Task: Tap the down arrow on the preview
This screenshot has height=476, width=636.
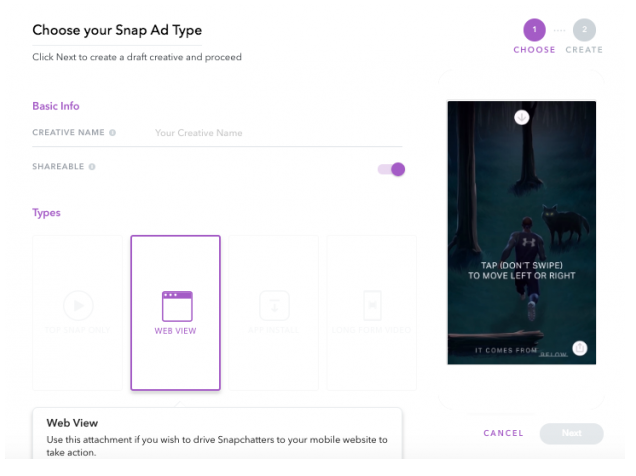Action: point(522,117)
